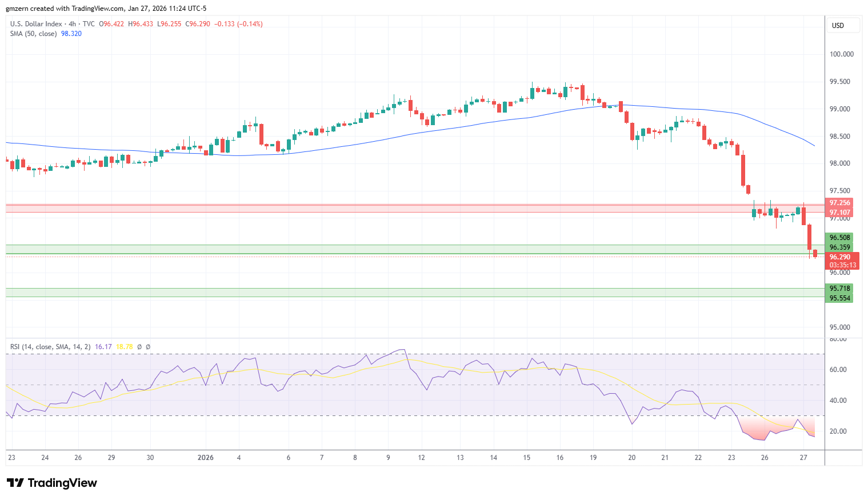Image resolution: width=868 pixels, height=500 pixels.
Task: Click the SMA value 98.320
Action: [x=71, y=34]
